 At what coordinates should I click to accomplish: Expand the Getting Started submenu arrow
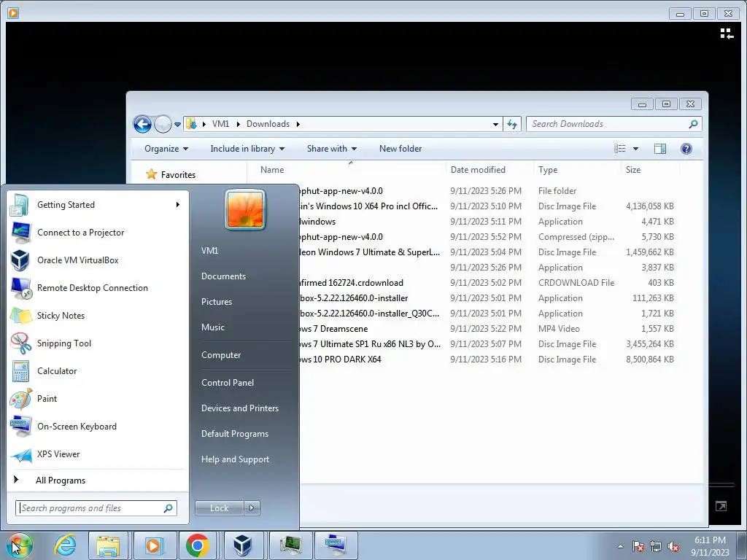pos(178,205)
